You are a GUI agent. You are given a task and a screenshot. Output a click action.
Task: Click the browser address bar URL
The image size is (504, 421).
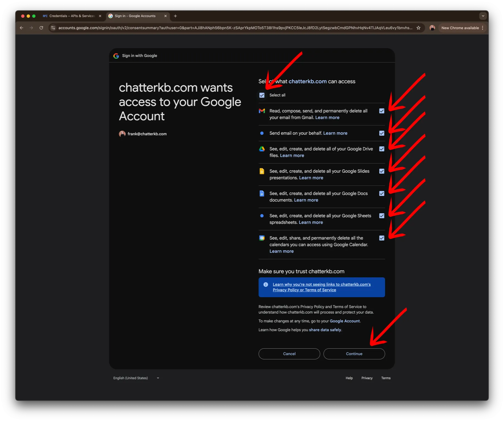[x=235, y=28]
